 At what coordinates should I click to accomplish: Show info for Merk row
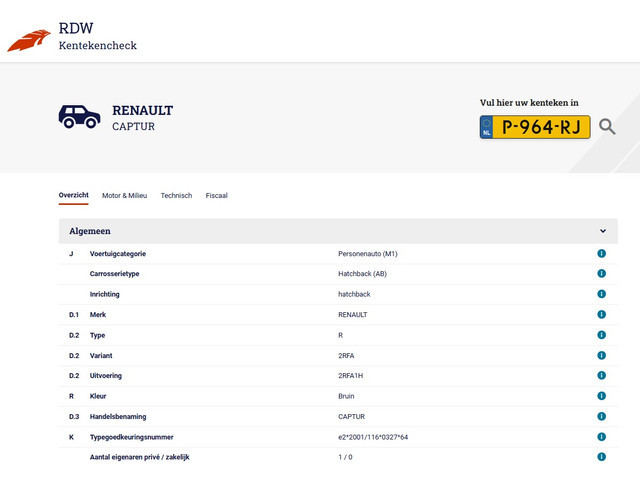pos(602,315)
